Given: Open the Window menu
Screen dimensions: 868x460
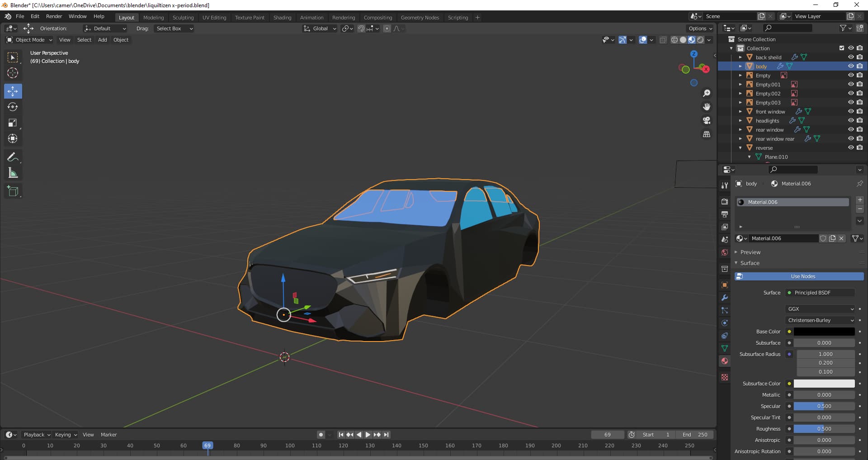Looking at the screenshot, I should (77, 16).
